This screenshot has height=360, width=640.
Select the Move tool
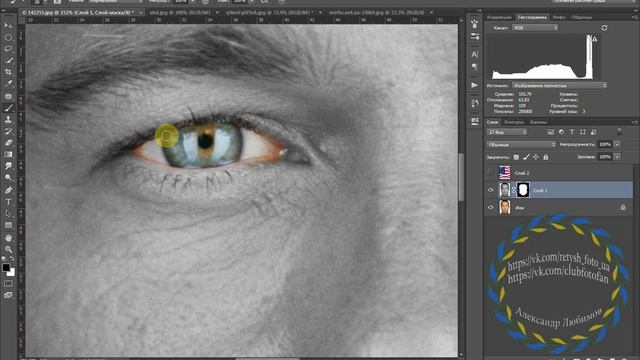[8, 26]
